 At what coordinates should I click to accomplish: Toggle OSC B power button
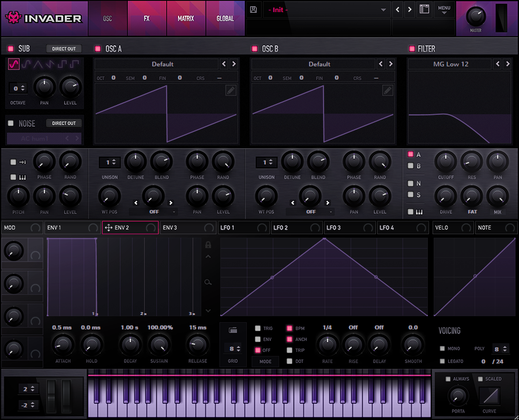254,48
